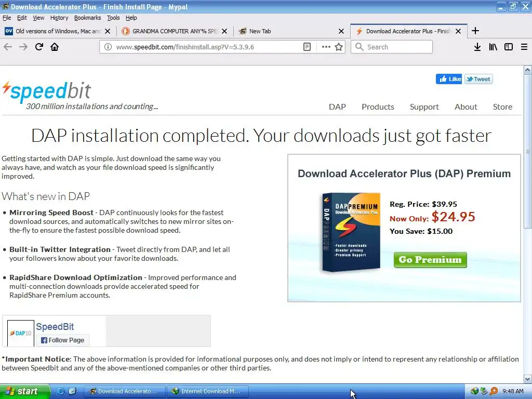
Task: Open the About navigation link
Action: pyautogui.click(x=466, y=107)
